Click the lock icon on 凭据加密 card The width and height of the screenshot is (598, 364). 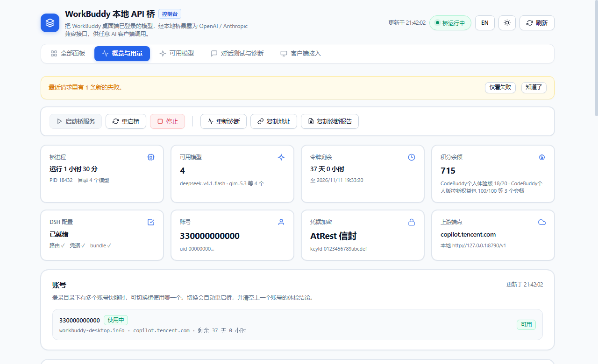tap(412, 222)
